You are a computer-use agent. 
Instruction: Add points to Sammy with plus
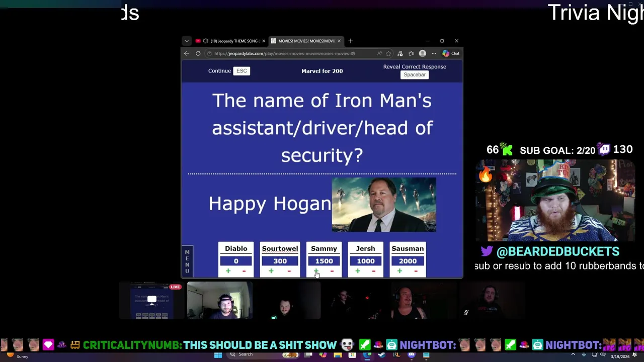316,271
